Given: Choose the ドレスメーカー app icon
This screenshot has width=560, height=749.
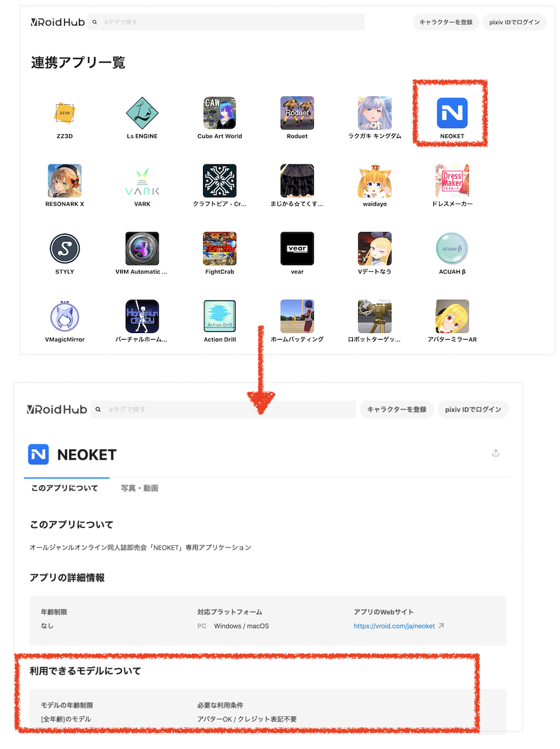Looking at the screenshot, I should pyautogui.click(x=452, y=180).
